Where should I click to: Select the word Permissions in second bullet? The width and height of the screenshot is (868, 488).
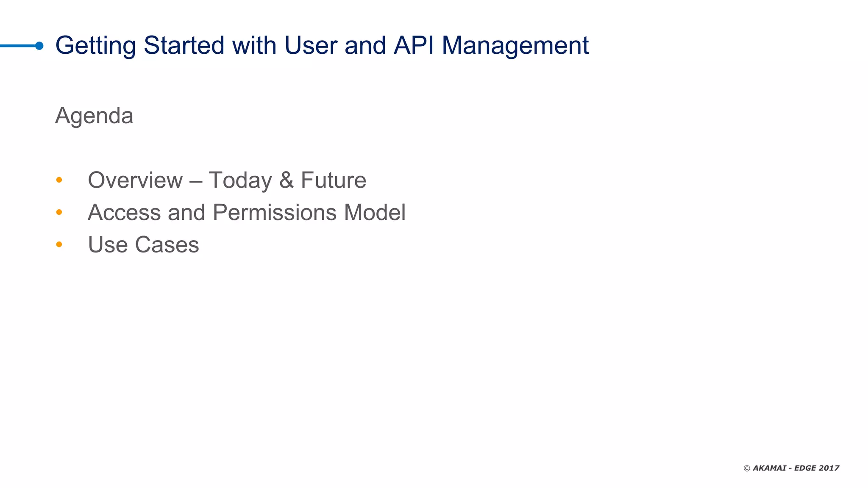275,212
